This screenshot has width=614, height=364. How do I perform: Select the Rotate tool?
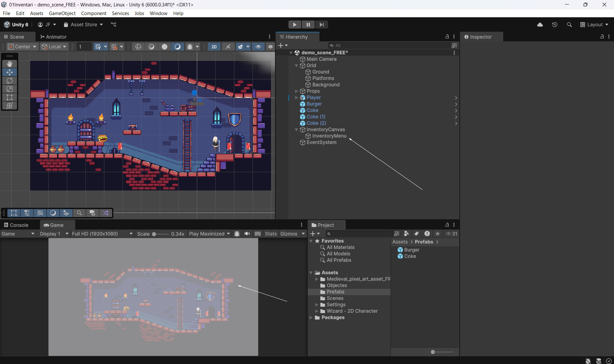point(10,81)
